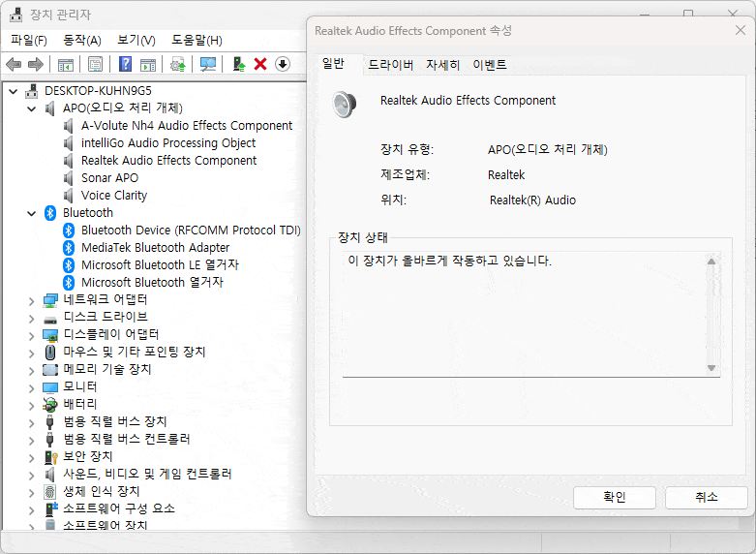This screenshot has width=756, height=554.
Task: Click the DESKTOP-KUHN9G5 computer icon
Action: tap(31, 90)
